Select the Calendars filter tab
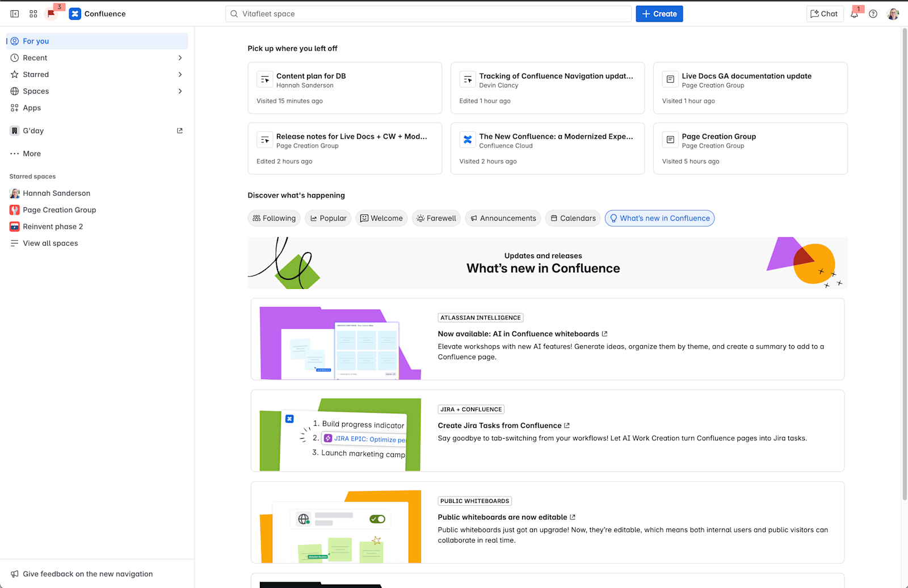Viewport: 908px width, 588px height. coord(573,219)
